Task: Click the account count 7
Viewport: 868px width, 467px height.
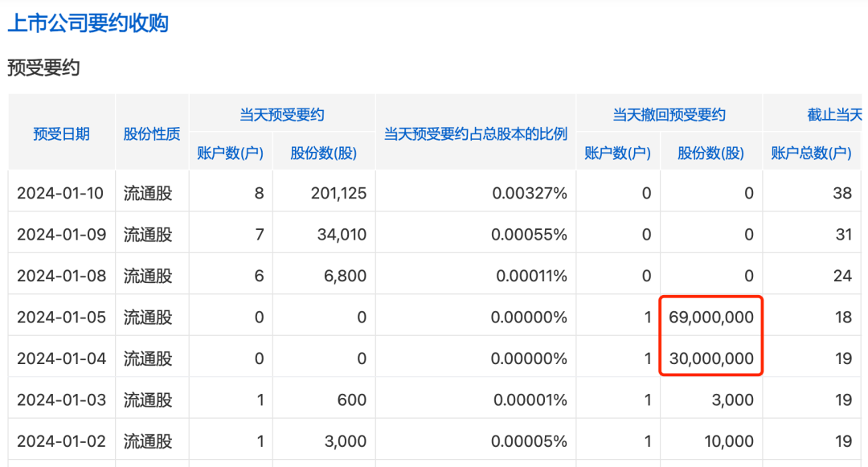Action: 259,235
